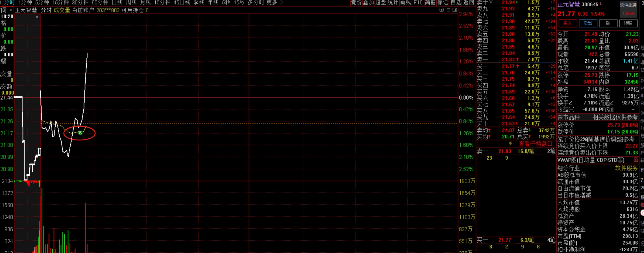Click the 卖一 21.83 ask row in order book
The image size is (644, 253).
[516, 59]
